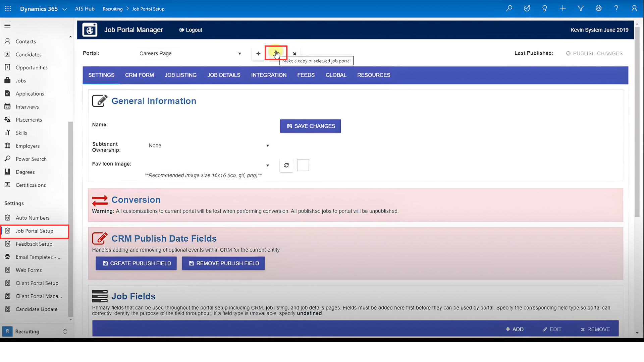Click CREATE PUBLISH FIELD button
Screen dimensions: 644x362
pyautogui.click(x=136, y=263)
